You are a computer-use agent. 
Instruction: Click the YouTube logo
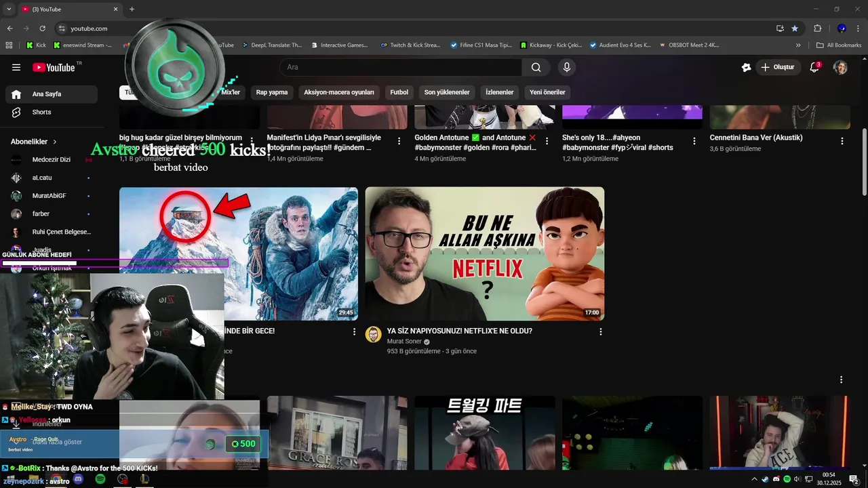click(x=54, y=67)
